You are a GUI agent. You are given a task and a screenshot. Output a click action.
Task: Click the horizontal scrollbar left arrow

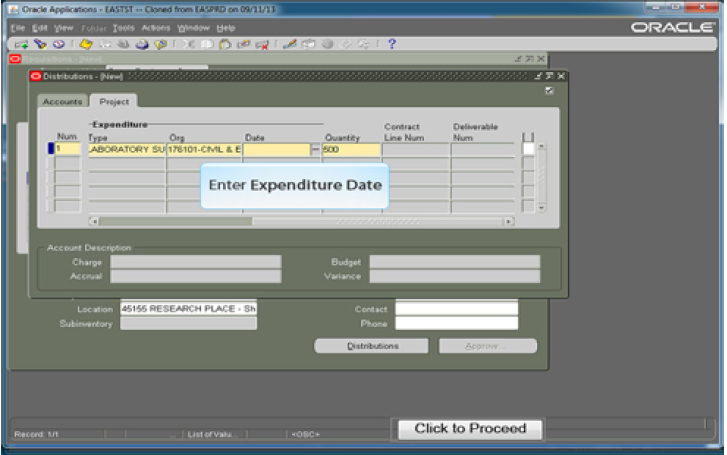pyautogui.click(x=94, y=222)
